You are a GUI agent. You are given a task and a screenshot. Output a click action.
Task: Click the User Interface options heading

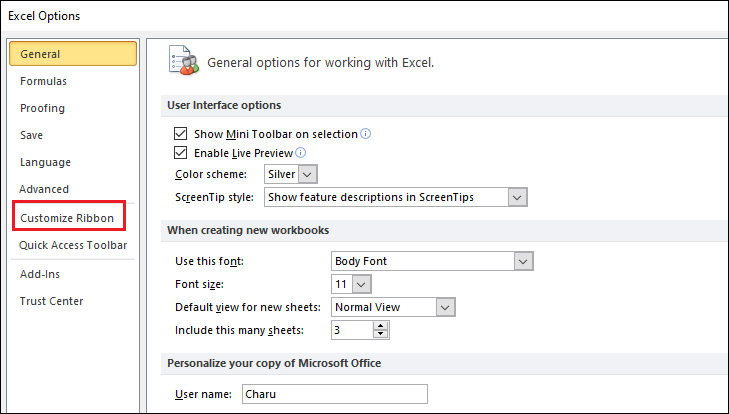(x=224, y=106)
